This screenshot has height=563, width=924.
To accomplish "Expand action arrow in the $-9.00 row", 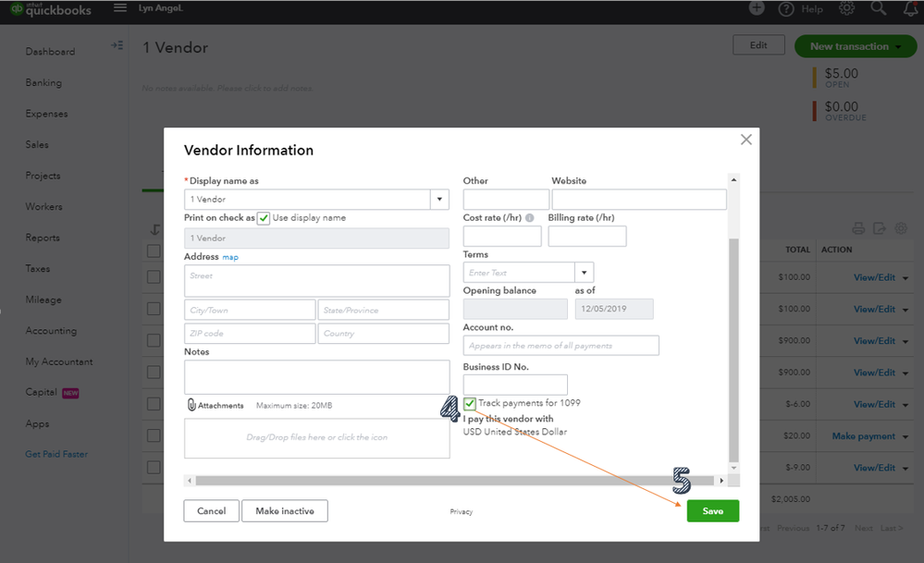I will click(x=906, y=469).
